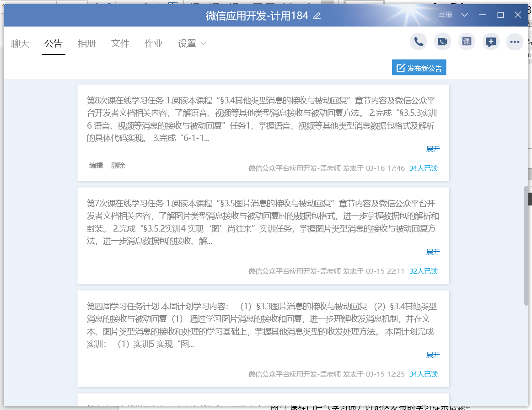Image resolution: width=532 pixels, height=410 pixels.
Task: Open the 文件 tab
Action: pos(120,43)
